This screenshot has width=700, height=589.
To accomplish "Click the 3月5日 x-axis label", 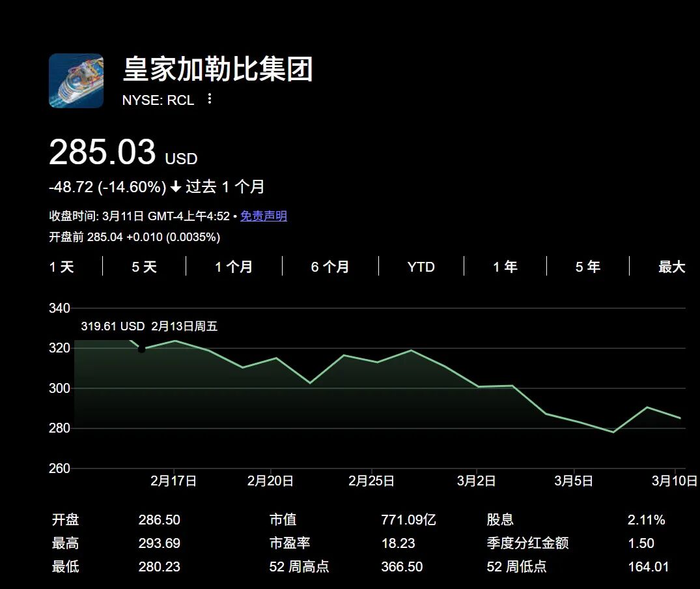I will pyautogui.click(x=574, y=481).
